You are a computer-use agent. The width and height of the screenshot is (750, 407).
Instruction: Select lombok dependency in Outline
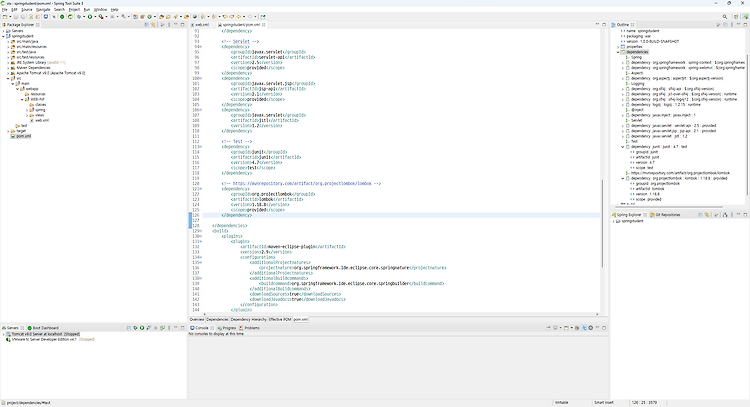tap(677, 178)
